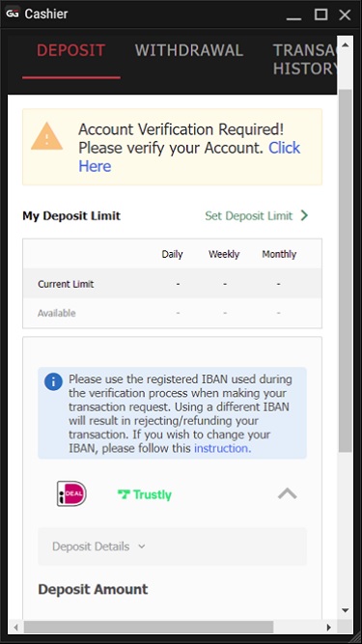The height and width of the screenshot is (644, 362).
Task: Click the orange warning triangle icon
Action: (46, 136)
